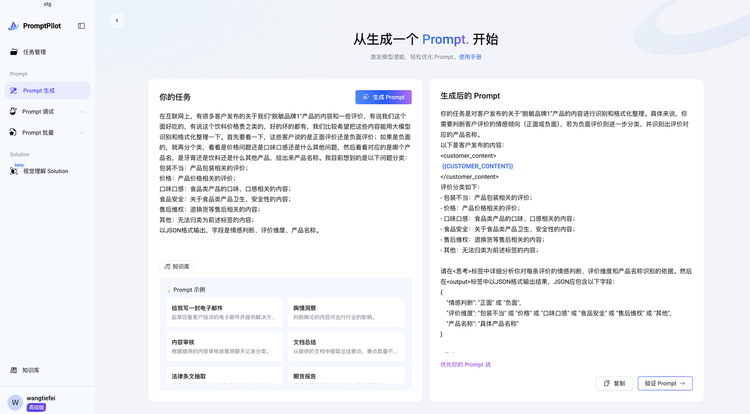Click the back chevron button

pos(117,21)
